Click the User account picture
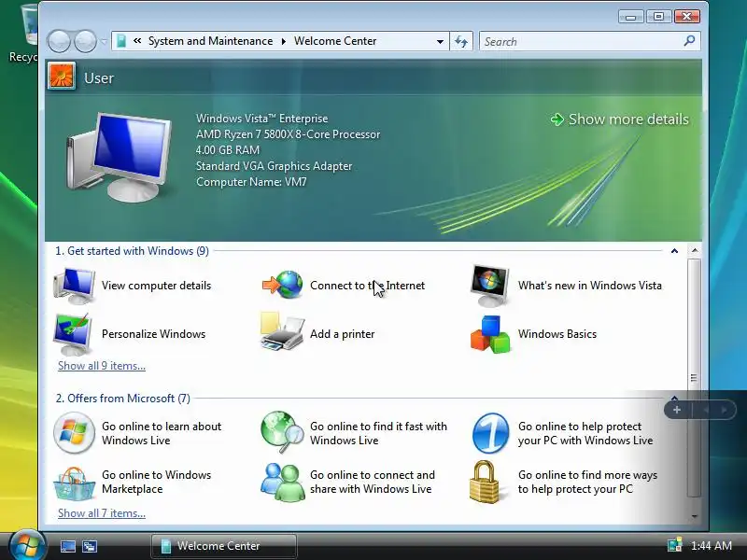 tap(62, 77)
